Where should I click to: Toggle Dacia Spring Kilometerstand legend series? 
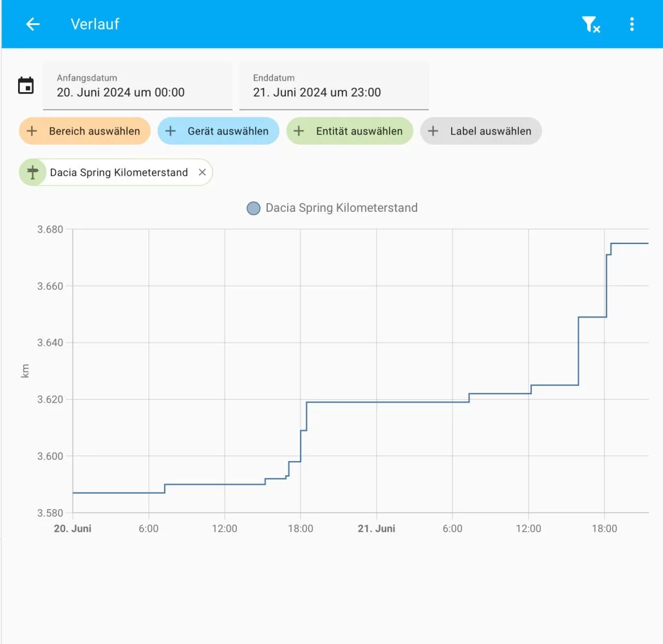pyautogui.click(x=332, y=208)
